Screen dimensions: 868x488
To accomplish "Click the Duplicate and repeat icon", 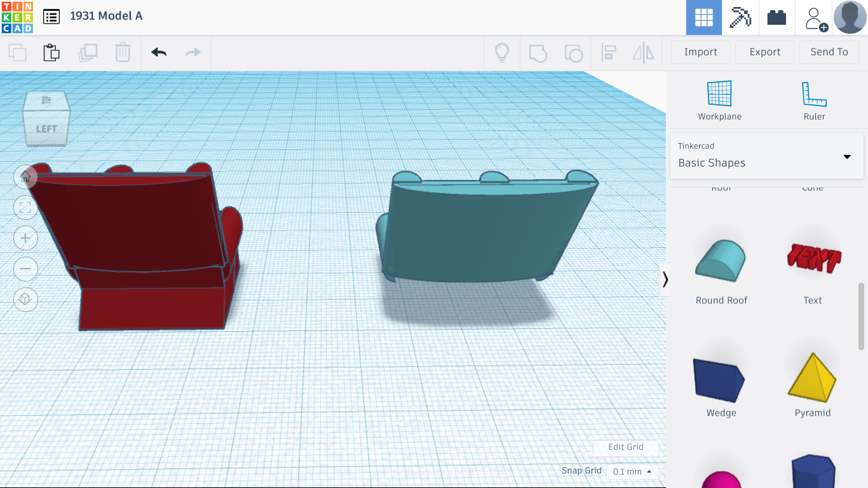I will [x=88, y=52].
